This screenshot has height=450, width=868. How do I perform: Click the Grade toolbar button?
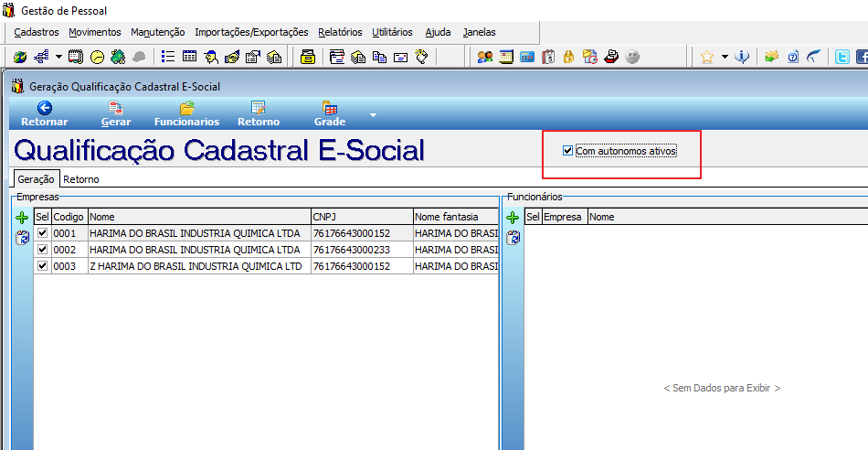[329, 113]
